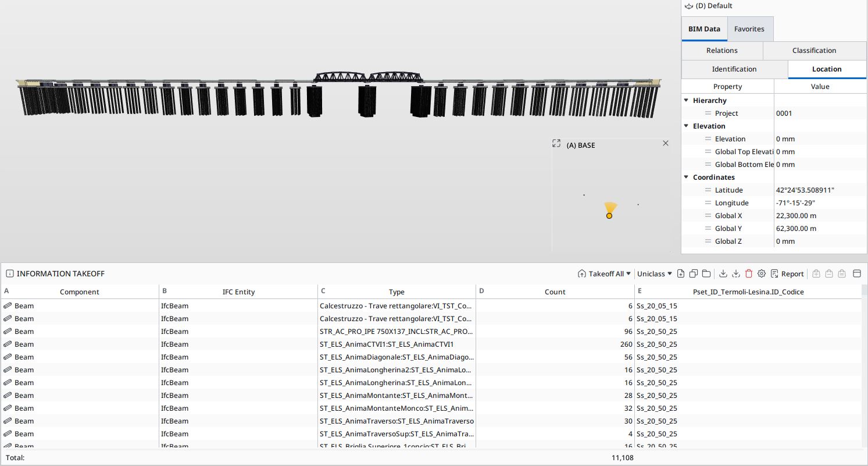Expand the (A) BASE minimap view
The image size is (868, 466).
pos(556,143)
